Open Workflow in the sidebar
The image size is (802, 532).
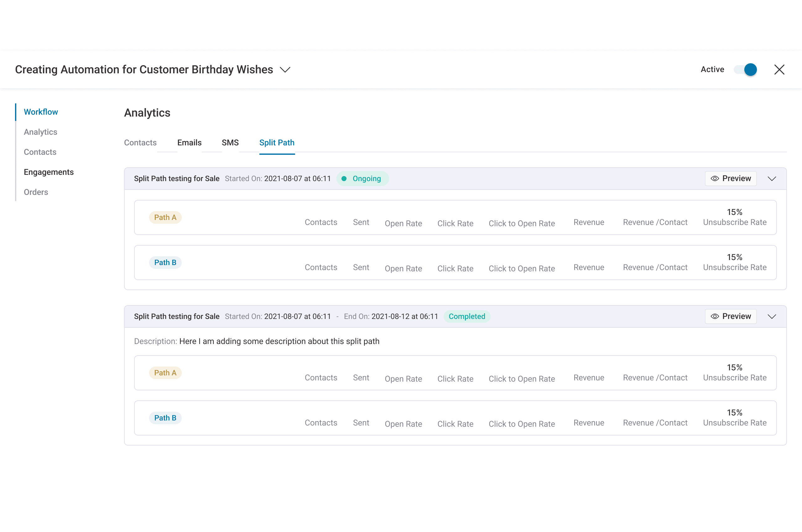click(x=41, y=112)
